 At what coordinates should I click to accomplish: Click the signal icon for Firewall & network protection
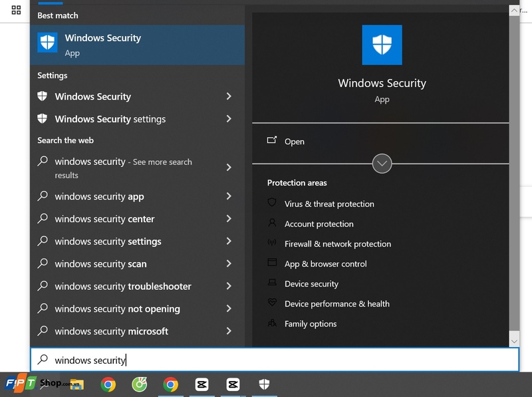(x=272, y=242)
